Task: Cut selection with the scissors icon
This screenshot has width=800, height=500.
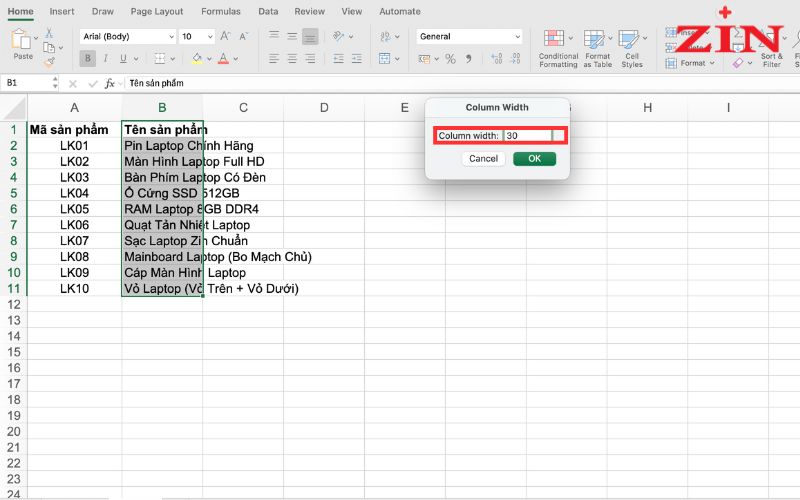Action: tap(49, 33)
